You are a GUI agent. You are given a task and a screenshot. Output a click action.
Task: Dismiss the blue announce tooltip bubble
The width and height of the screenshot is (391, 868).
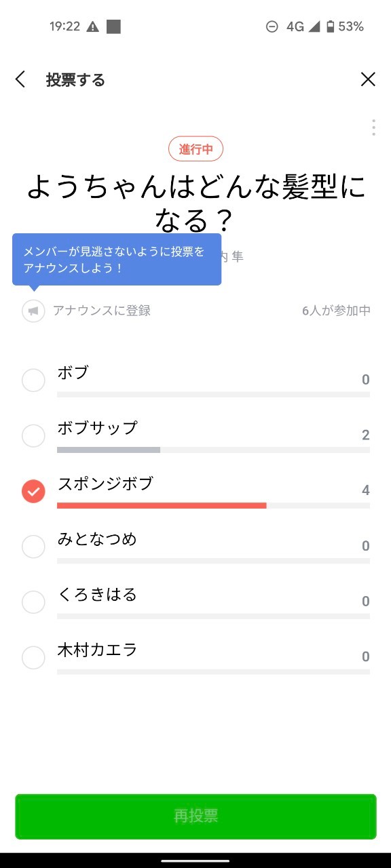tap(117, 260)
